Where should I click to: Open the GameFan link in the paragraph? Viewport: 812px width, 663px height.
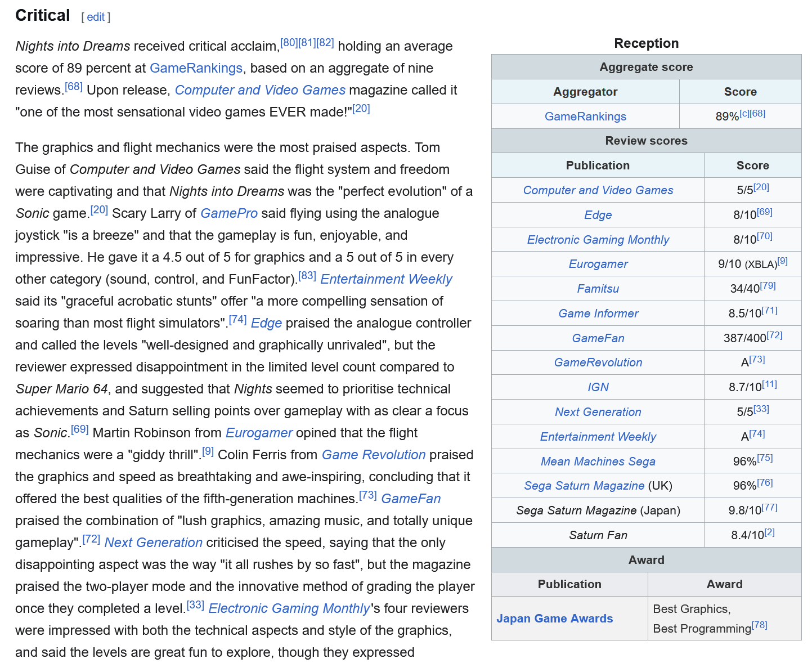(x=411, y=499)
